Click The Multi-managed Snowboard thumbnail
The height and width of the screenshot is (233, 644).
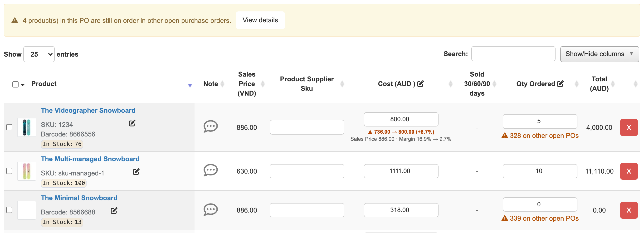(26, 171)
